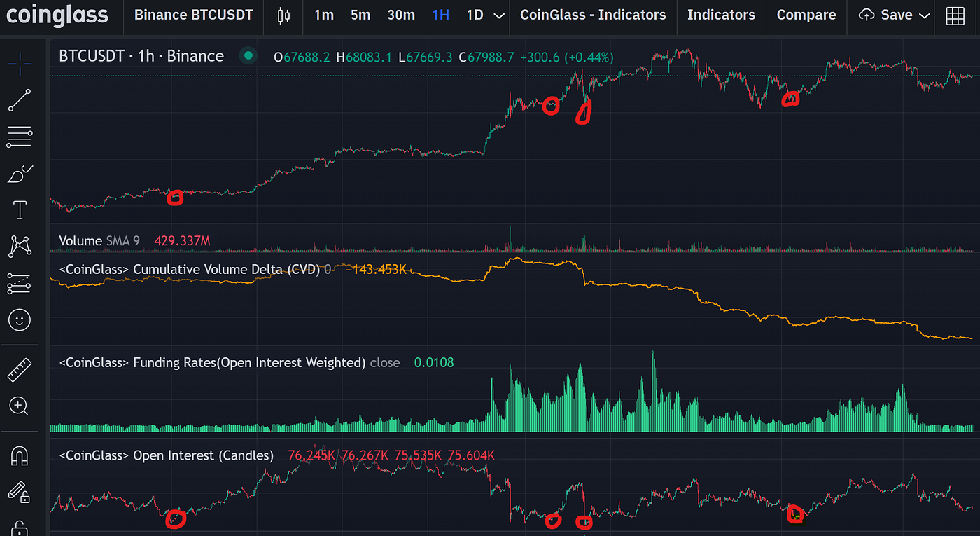Image resolution: width=980 pixels, height=536 pixels.
Task: Select the brush drawing tool
Action: (x=20, y=174)
